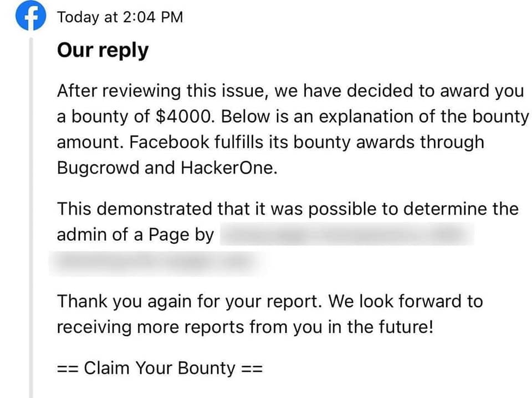Click the "== Claim Your Bounty ==" text
Image resolution: width=532 pixels, height=398 pixels.
[160, 368]
